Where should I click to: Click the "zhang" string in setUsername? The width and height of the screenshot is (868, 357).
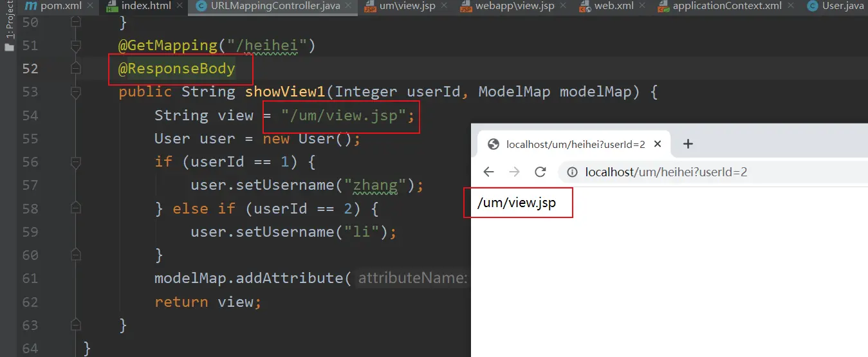(375, 185)
